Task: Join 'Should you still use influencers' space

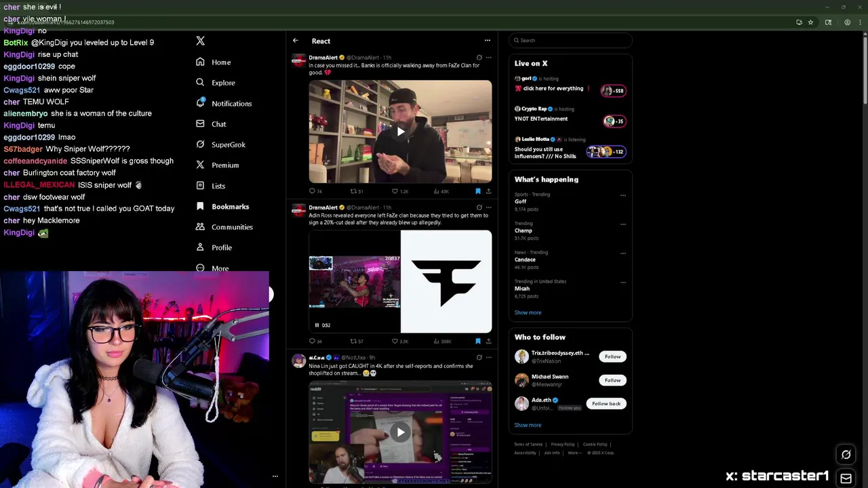Action: pyautogui.click(x=570, y=148)
